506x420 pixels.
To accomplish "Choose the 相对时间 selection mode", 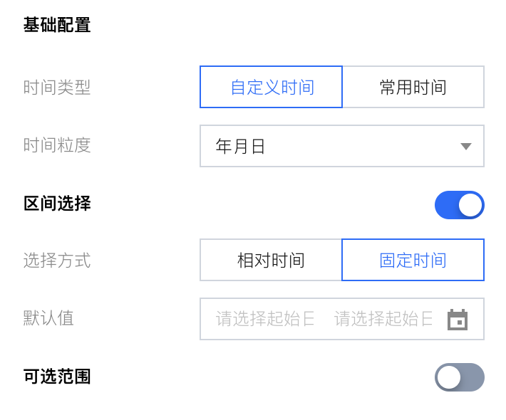I will [271, 261].
